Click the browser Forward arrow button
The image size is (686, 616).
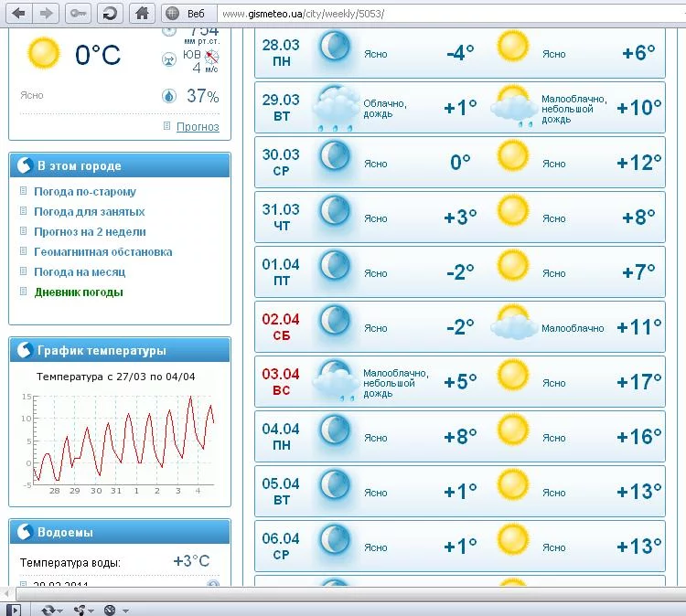(x=48, y=13)
